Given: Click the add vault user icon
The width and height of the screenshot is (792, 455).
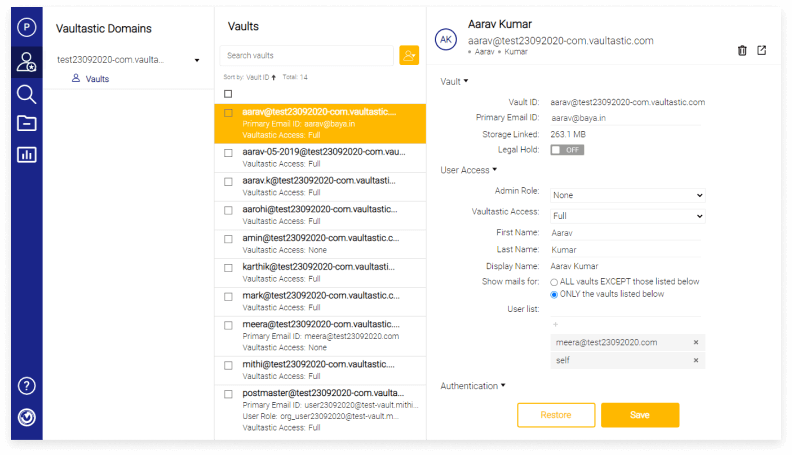Looking at the screenshot, I should tap(409, 55).
